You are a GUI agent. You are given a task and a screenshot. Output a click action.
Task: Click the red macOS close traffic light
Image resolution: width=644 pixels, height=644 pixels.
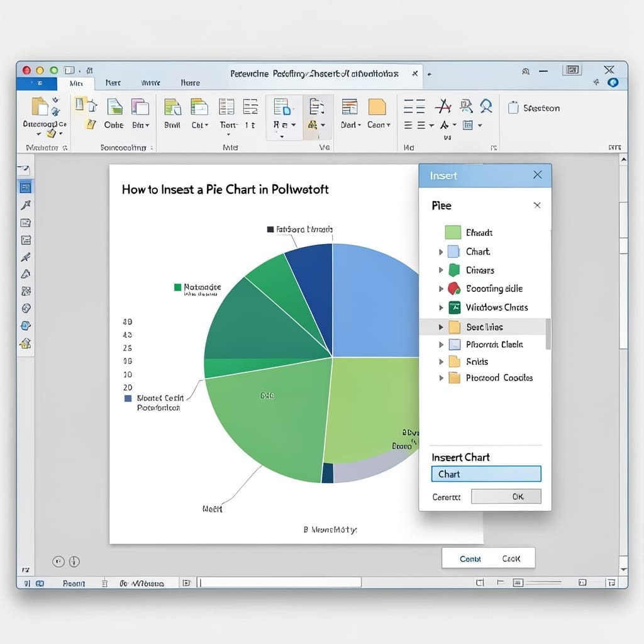point(26,70)
